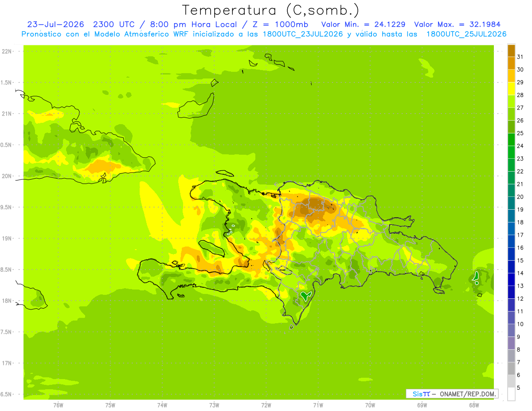Click the 17N latitude axis label
532x411 pixels.
tap(7, 363)
